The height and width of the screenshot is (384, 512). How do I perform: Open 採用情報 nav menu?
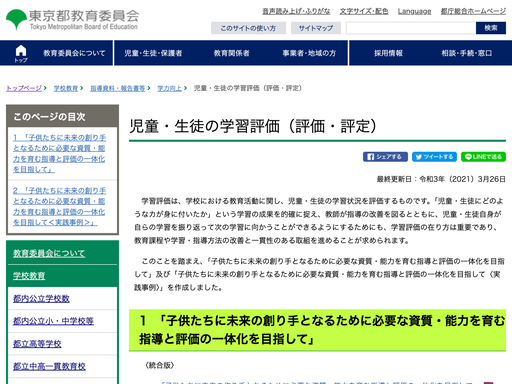point(388,53)
